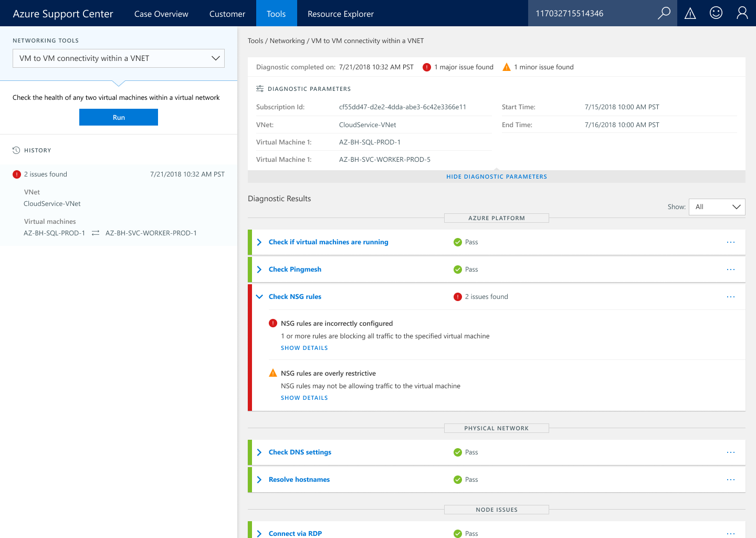
Task: Select the Tools tab
Action: (x=276, y=14)
